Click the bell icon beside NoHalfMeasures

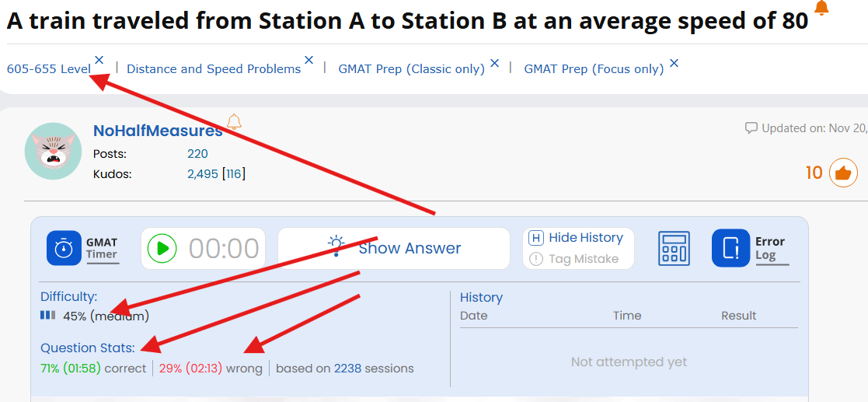tap(234, 121)
